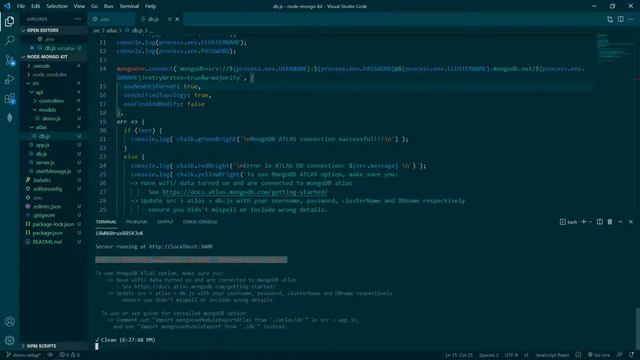Open the Source Control view
This screenshot has height=360, width=640.
9,60
